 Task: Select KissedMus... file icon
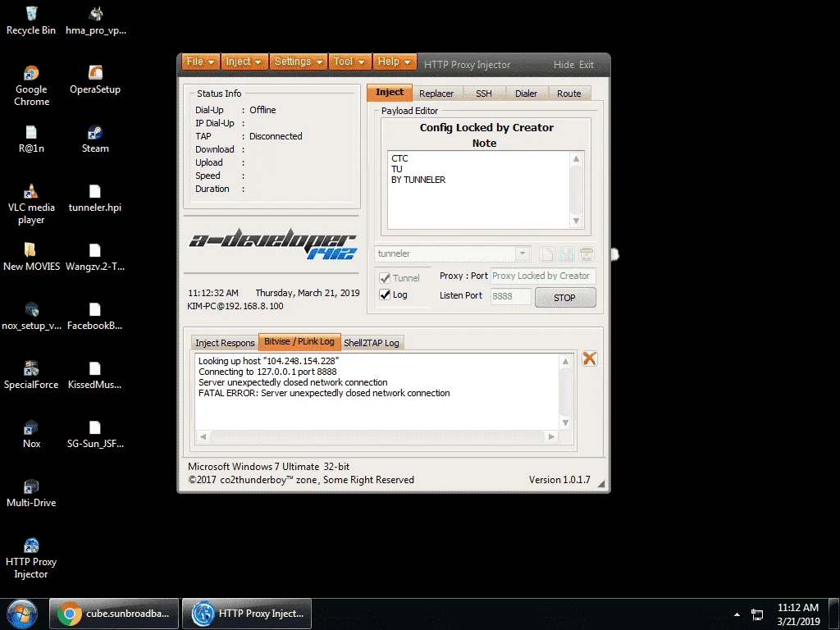coord(95,375)
